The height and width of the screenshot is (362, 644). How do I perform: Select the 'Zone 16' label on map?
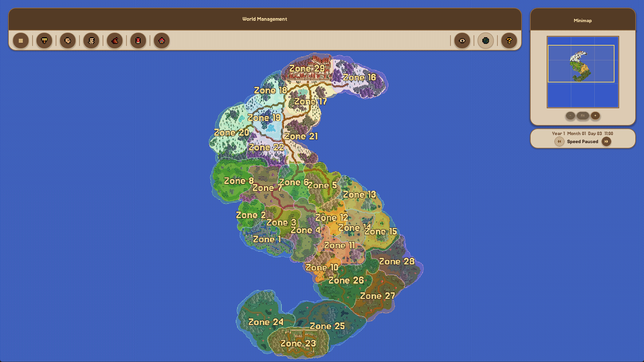359,77
